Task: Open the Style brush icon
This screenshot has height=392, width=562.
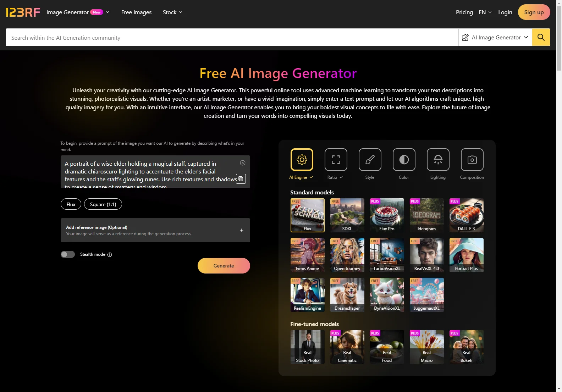Action: point(370,160)
